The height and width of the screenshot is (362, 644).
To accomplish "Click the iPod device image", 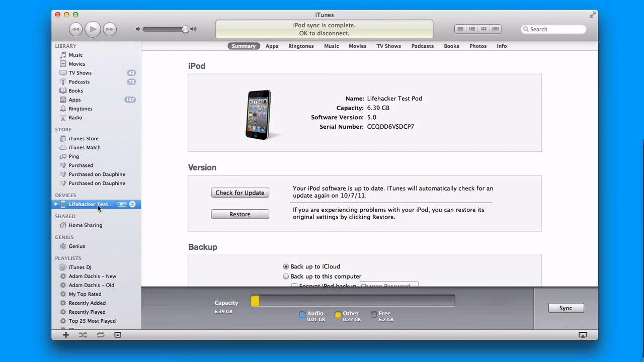I will click(259, 115).
